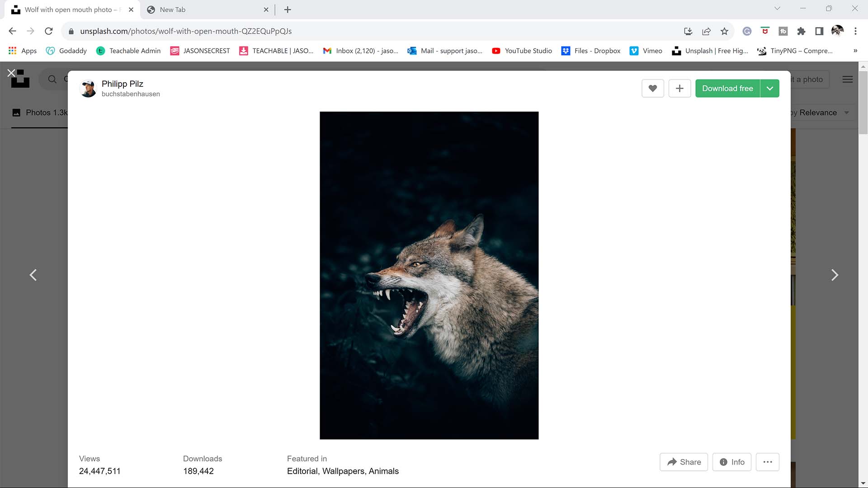Open the photo Info button
This screenshot has height=488, width=868.
click(x=732, y=462)
